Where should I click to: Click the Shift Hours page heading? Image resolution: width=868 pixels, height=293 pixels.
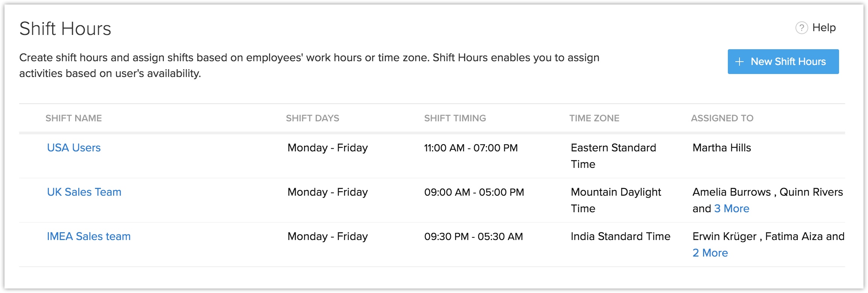pos(65,29)
